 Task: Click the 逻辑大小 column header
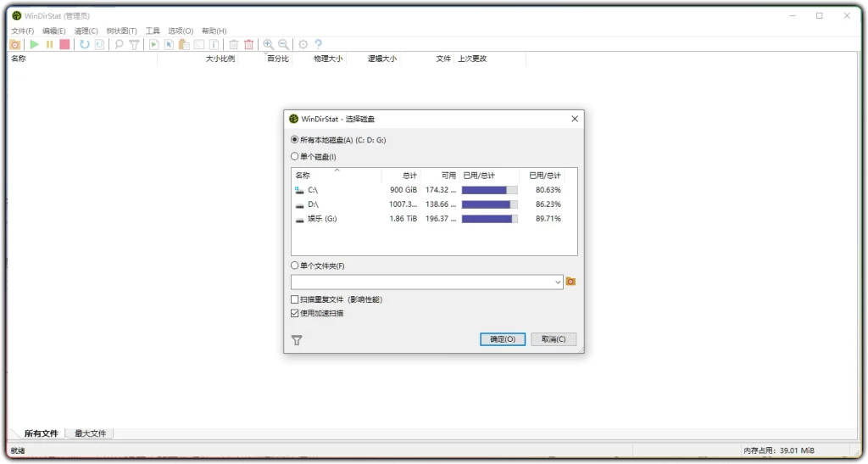[382, 59]
